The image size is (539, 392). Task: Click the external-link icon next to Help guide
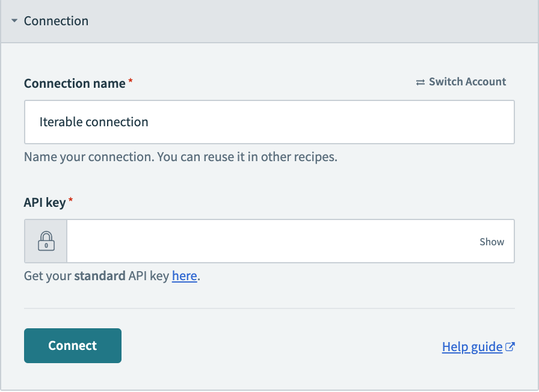(x=510, y=346)
